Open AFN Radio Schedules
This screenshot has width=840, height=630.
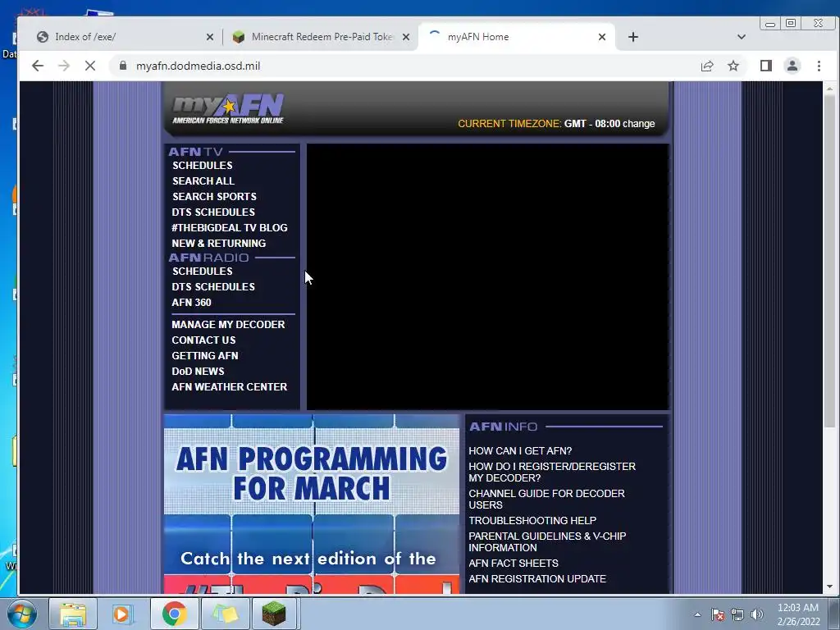[x=203, y=272]
